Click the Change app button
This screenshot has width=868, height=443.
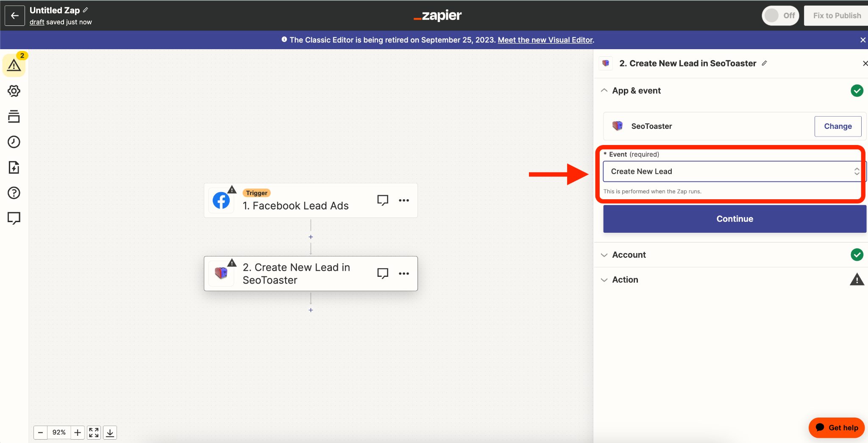pos(837,126)
